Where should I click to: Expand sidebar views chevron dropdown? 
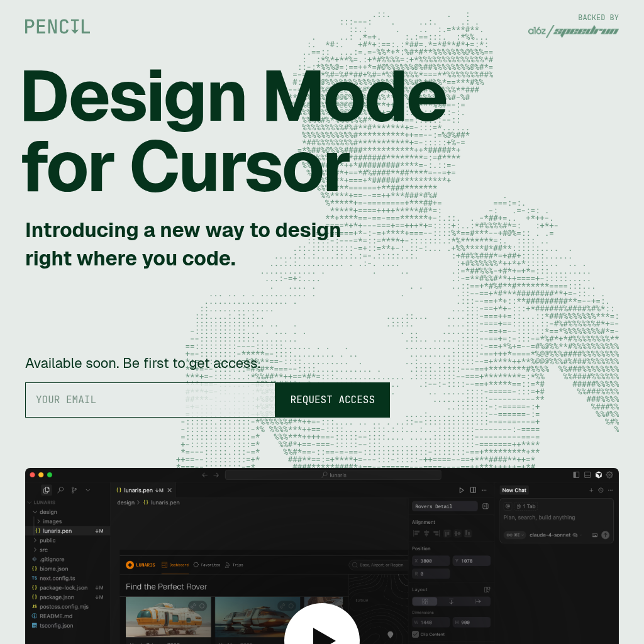88,490
